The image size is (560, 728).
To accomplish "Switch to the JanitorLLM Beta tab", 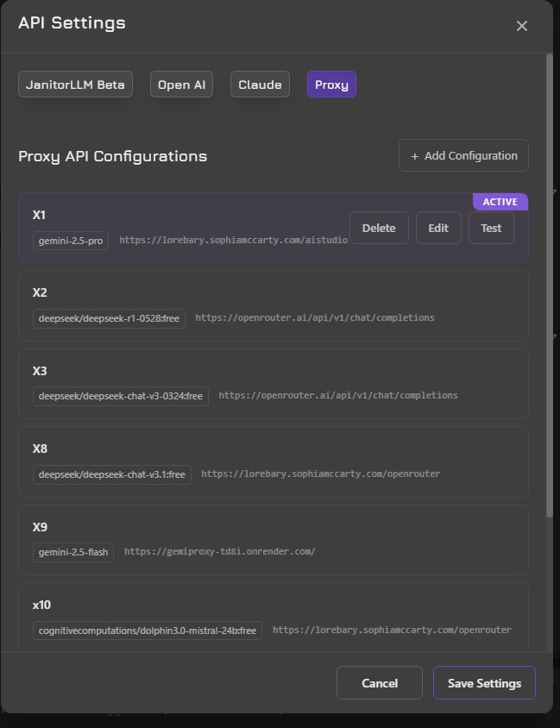I will coord(75,85).
